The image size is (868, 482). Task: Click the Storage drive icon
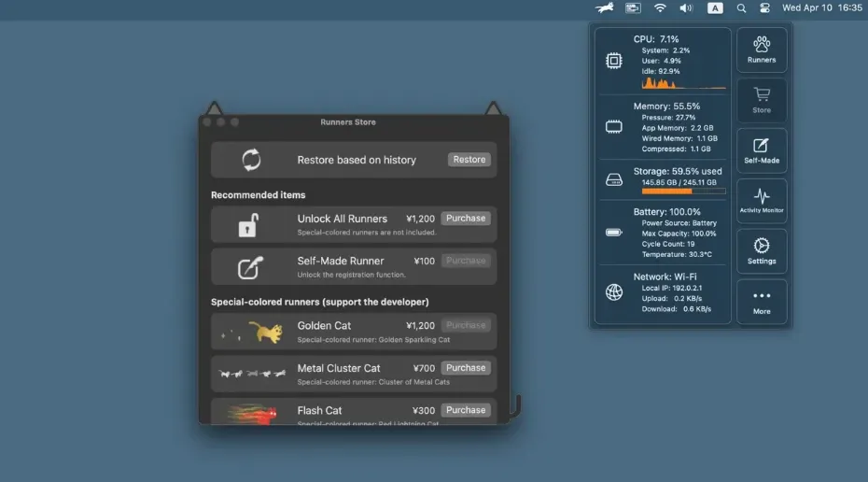tap(614, 179)
